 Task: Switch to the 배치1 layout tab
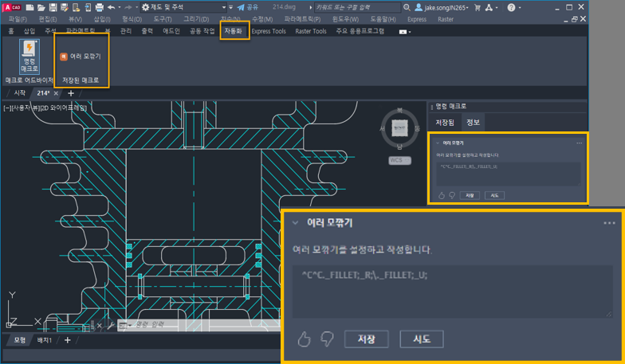point(45,339)
